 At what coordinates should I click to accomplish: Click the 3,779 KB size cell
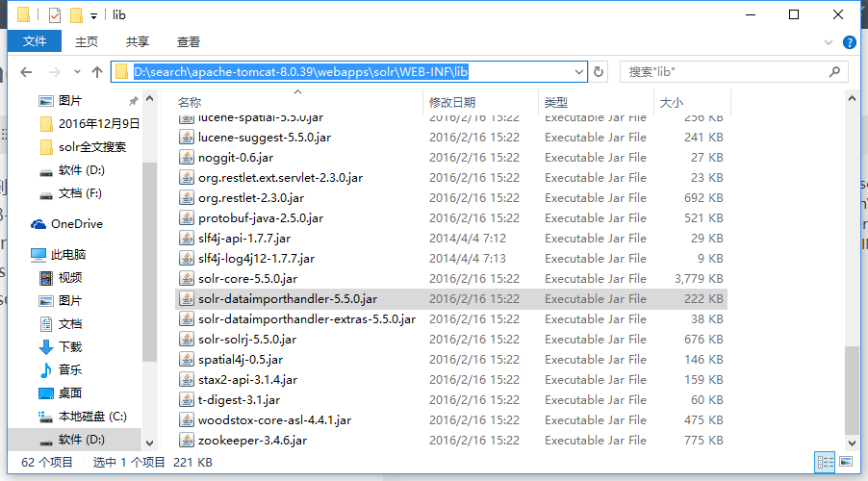tap(699, 279)
